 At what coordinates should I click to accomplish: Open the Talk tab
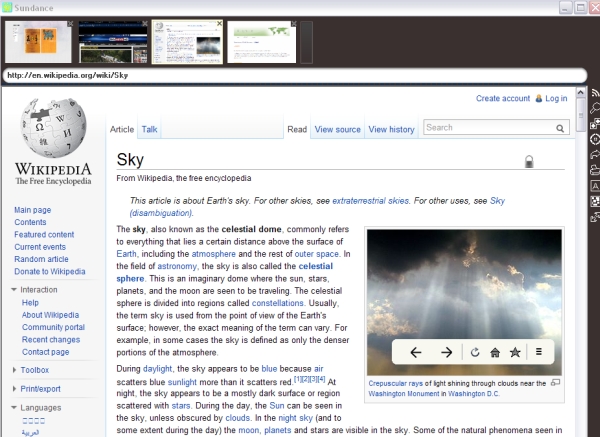[149, 129]
